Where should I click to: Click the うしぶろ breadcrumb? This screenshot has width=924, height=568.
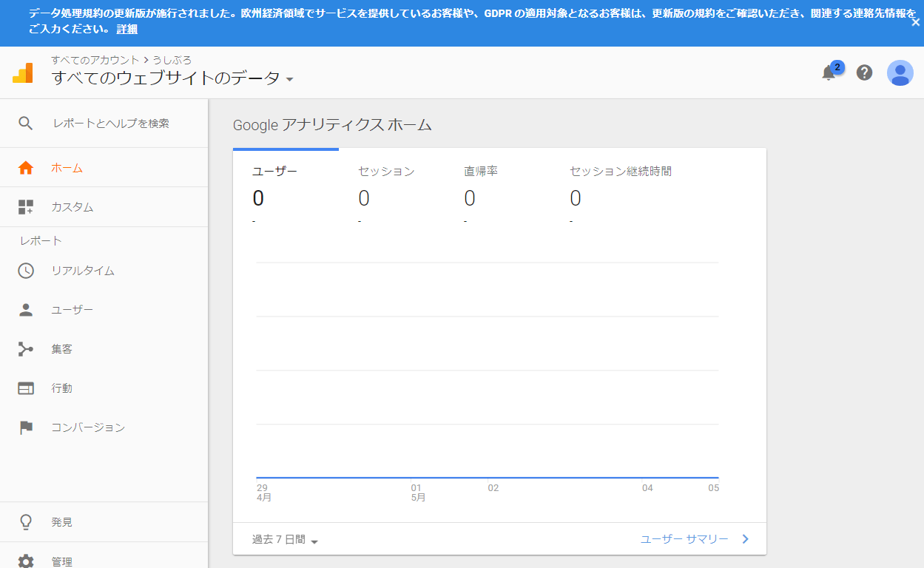[x=172, y=60]
